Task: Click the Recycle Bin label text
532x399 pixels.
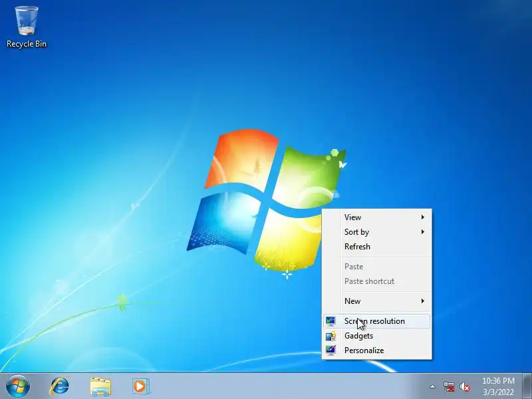Action: click(x=27, y=44)
